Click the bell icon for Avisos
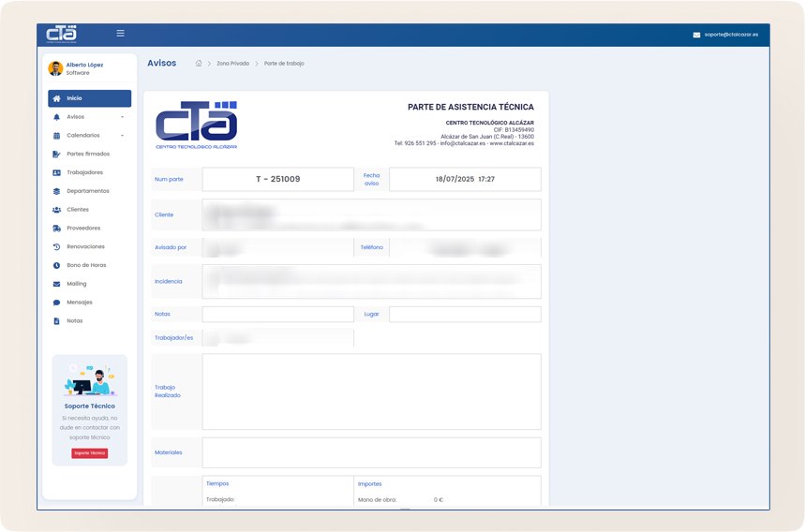The width and height of the screenshot is (805, 532). (x=57, y=117)
